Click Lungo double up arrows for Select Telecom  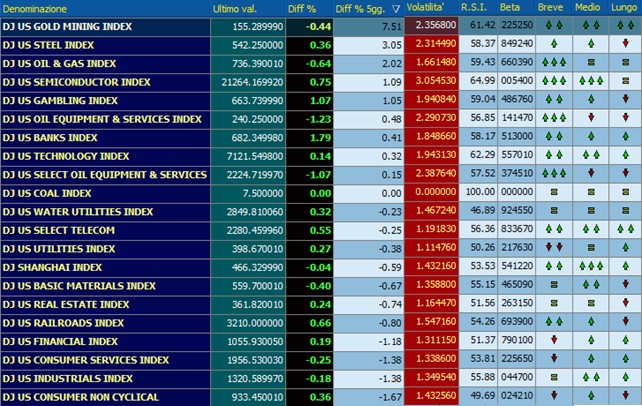pos(625,229)
